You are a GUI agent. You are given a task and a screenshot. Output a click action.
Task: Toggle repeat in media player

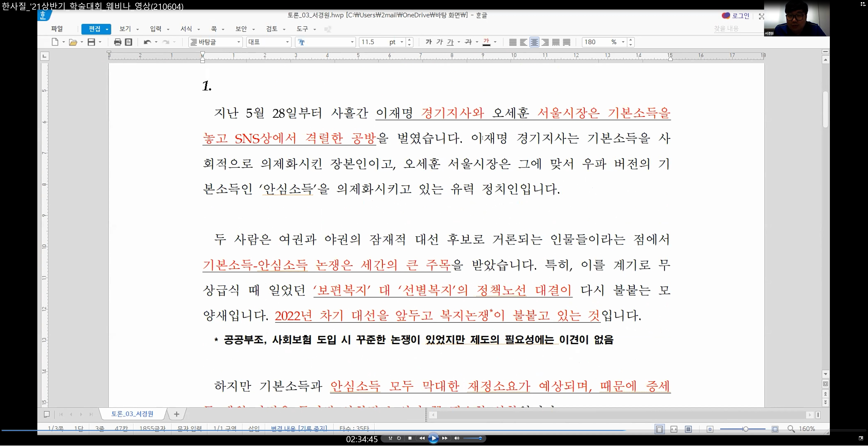(x=399, y=438)
